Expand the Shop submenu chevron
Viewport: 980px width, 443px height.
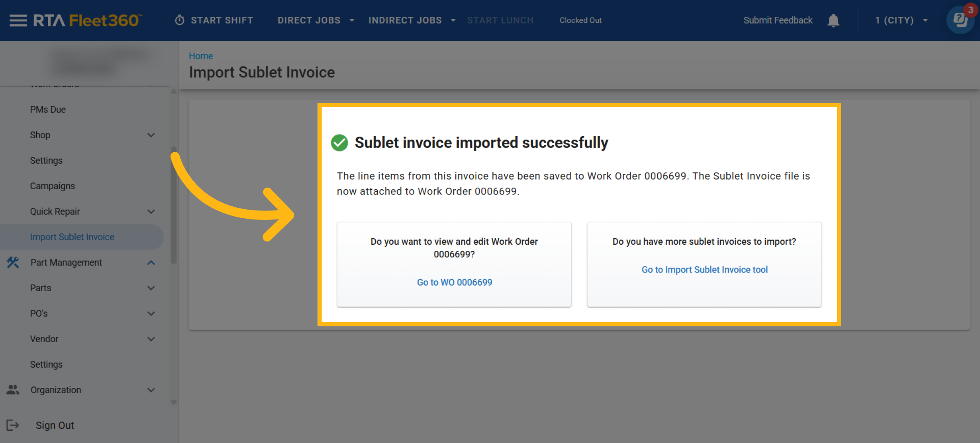coord(151,135)
